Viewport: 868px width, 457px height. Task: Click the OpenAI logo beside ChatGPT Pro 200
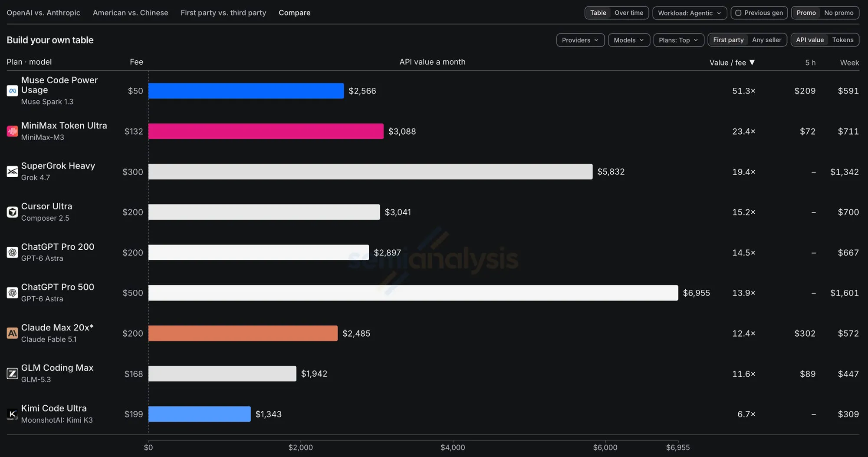tap(12, 252)
